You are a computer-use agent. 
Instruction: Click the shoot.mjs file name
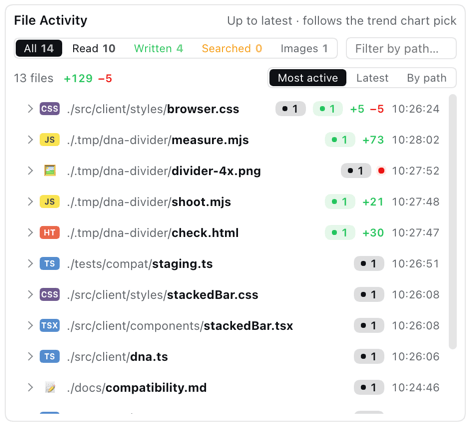pos(201,202)
